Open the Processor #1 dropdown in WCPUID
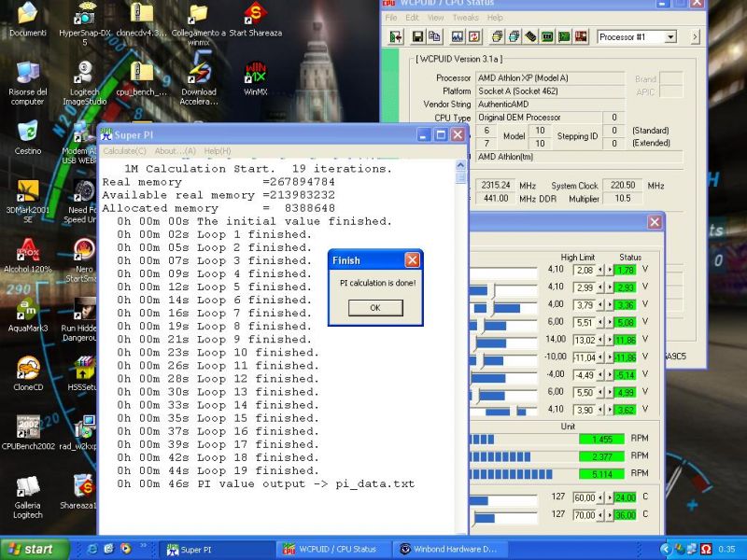Image resolution: width=747 pixels, height=560 pixels. pos(670,37)
